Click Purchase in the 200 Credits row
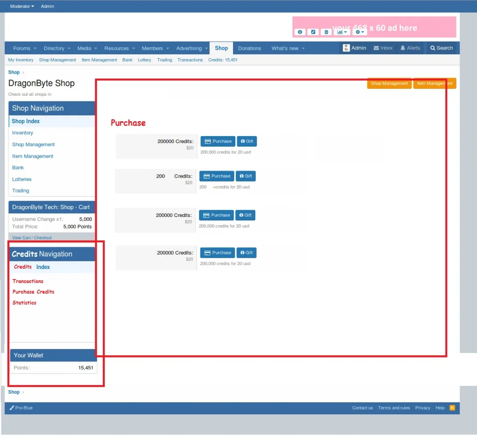Screen dimensions: 477x448 tap(217, 176)
